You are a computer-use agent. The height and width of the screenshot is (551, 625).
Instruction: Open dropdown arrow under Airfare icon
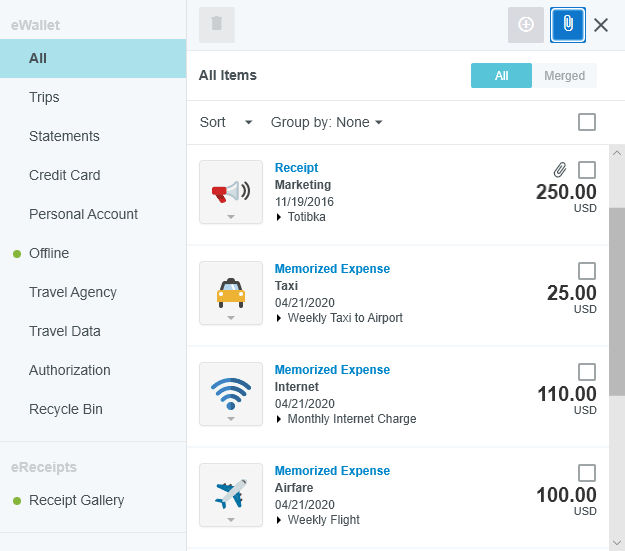tap(231, 520)
